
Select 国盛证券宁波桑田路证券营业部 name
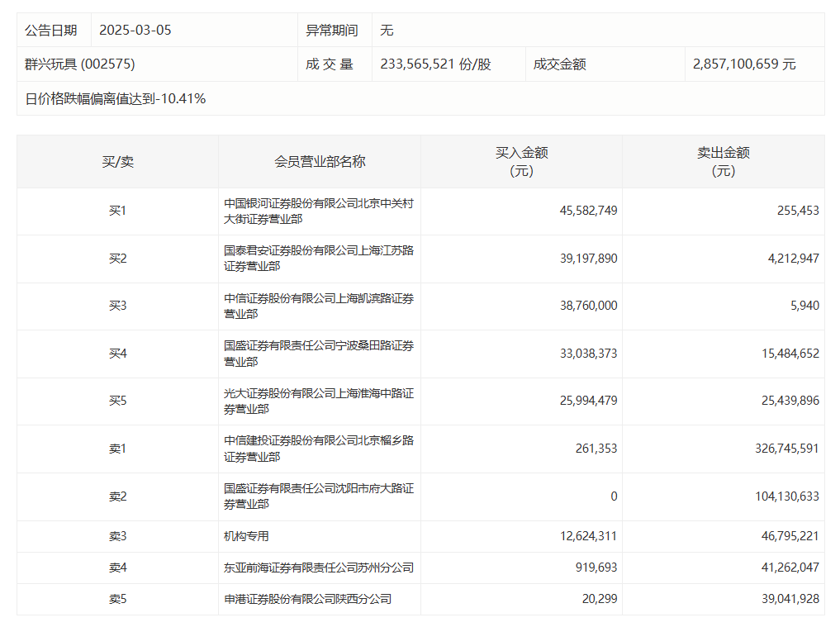pyautogui.click(x=318, y=354)
